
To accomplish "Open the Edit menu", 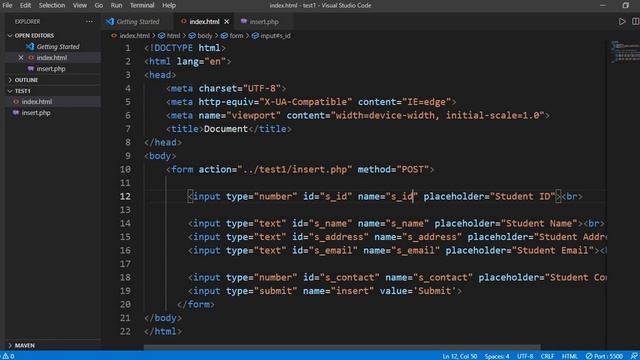I will [25, 5].
